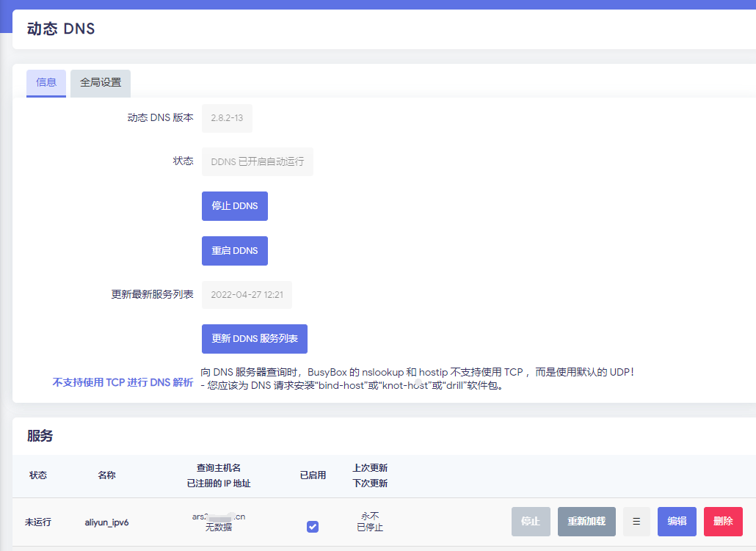Click the 未运行 status text

click(x=38, y=522)
